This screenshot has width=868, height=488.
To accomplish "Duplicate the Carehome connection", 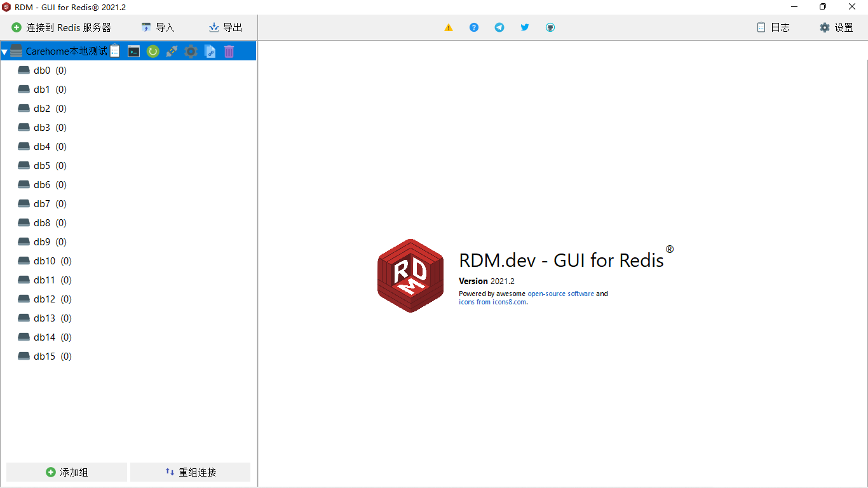I will click(x=210, y=51).
